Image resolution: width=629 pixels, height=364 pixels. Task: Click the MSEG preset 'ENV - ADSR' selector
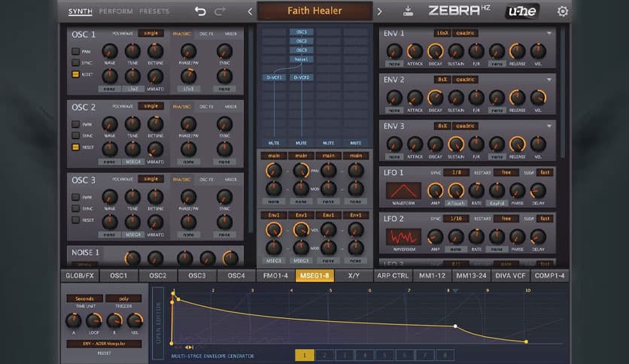104,344
